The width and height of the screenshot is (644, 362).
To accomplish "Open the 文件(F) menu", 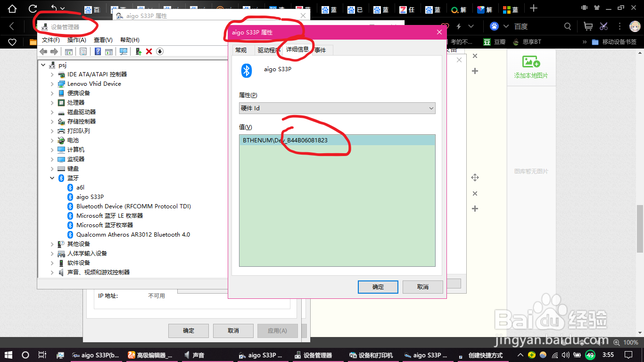I will click(51, 40).
